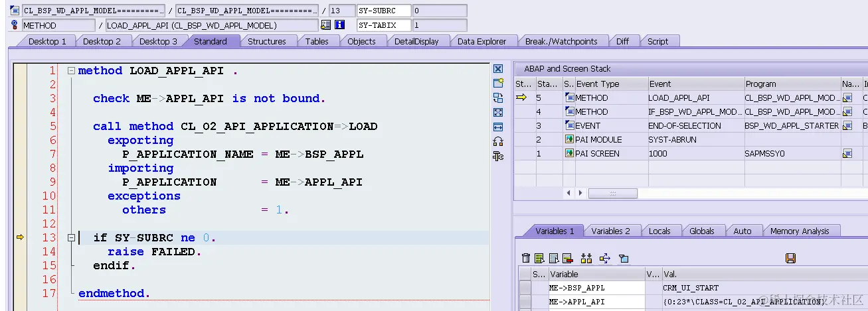Screen dimensions: 868x311
Task: Click the navigate icon in the END-OF-SELECTION row
Action: [847, 125]
